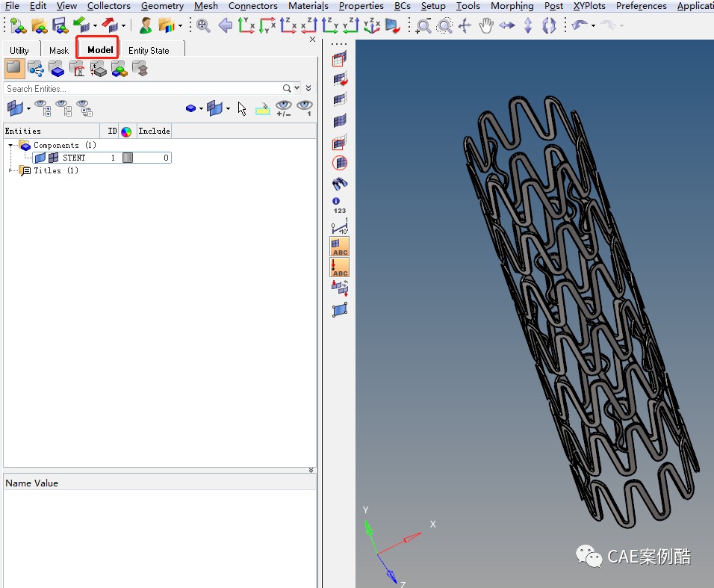The width and height of the screenshot is (714, 588).
Task: Open the Undo history dropdown arrow
Action: coord(593,25)
